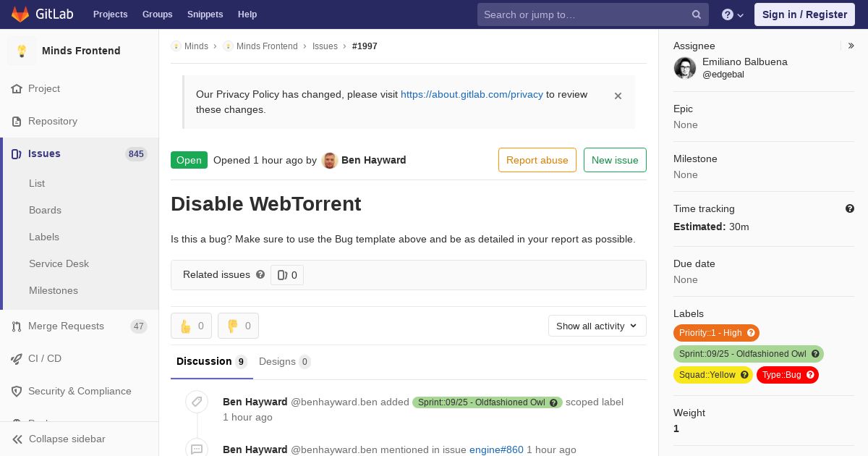Click the label tag icon in activity
This screenshot has width=868, height=456.
tap(197, 402)
